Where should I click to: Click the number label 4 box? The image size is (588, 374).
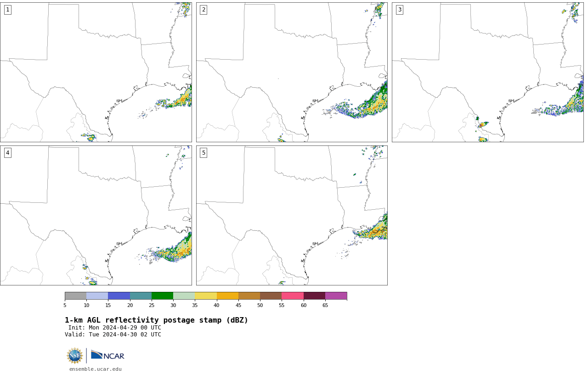[x=7, y=153]
